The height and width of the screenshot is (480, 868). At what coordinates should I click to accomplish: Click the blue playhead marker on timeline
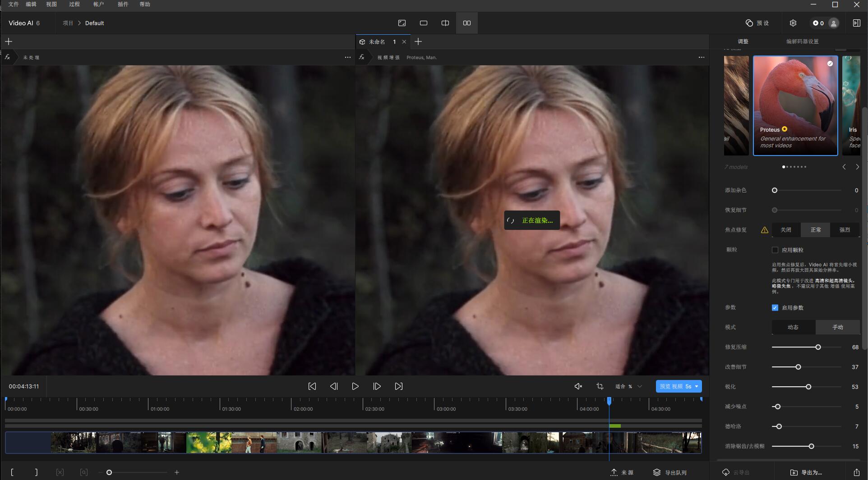pyautogui.click(x=609, y=400)
